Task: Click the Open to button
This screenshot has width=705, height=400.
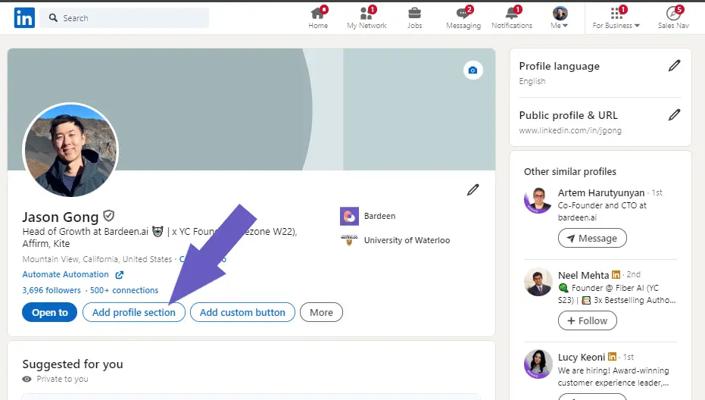Action: (49, 312)
